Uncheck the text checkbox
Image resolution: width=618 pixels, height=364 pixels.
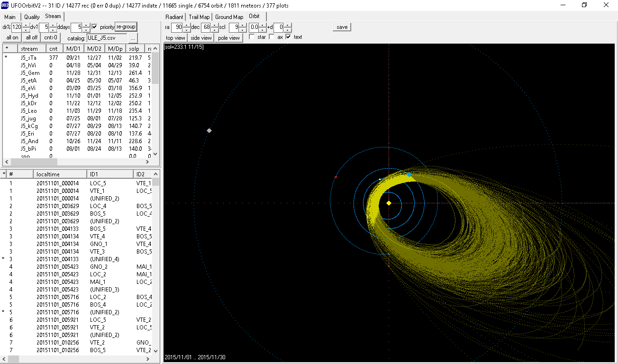click(288, 37)
